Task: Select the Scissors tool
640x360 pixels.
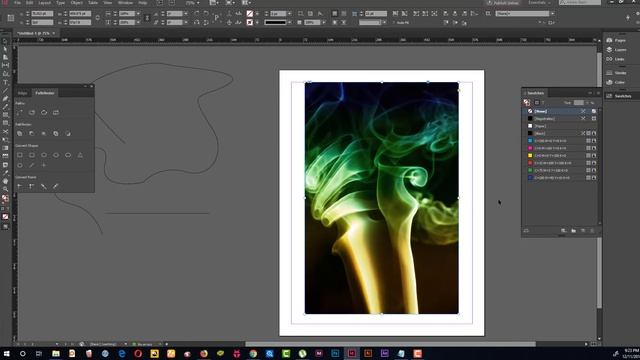Action: [5, 131]
